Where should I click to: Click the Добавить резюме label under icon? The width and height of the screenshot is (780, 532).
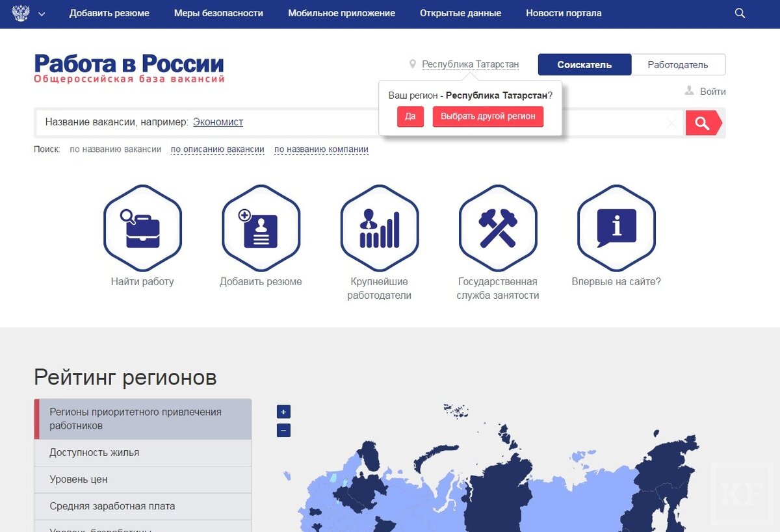(x=261, y=282)
